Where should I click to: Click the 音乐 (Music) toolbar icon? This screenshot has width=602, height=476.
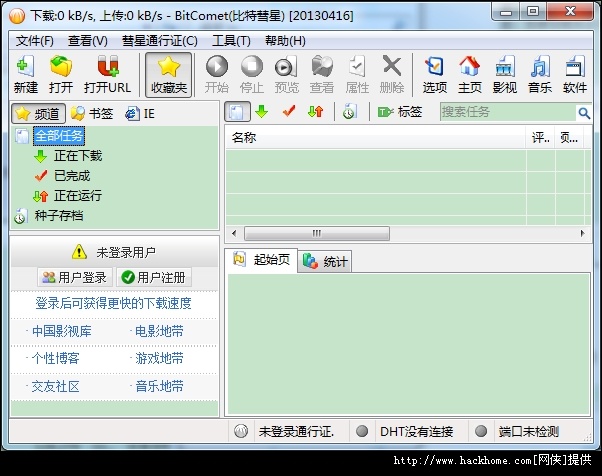click(539, 74)
